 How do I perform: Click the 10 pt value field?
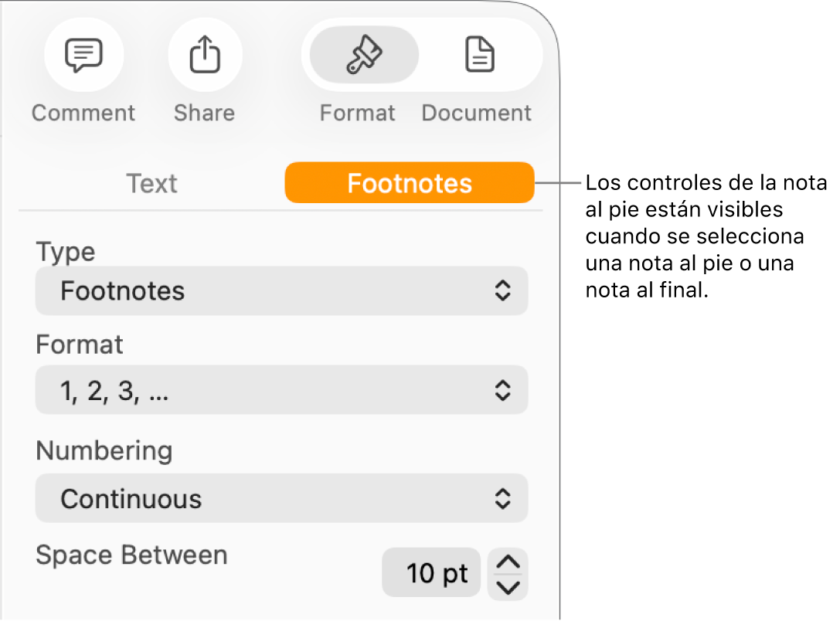pos(431,573)
